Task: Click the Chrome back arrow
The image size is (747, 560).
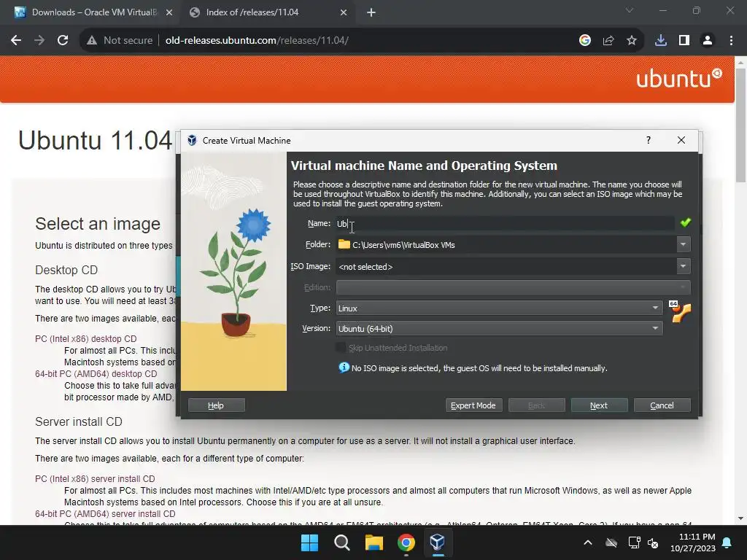Action: [x=16, y=41]
